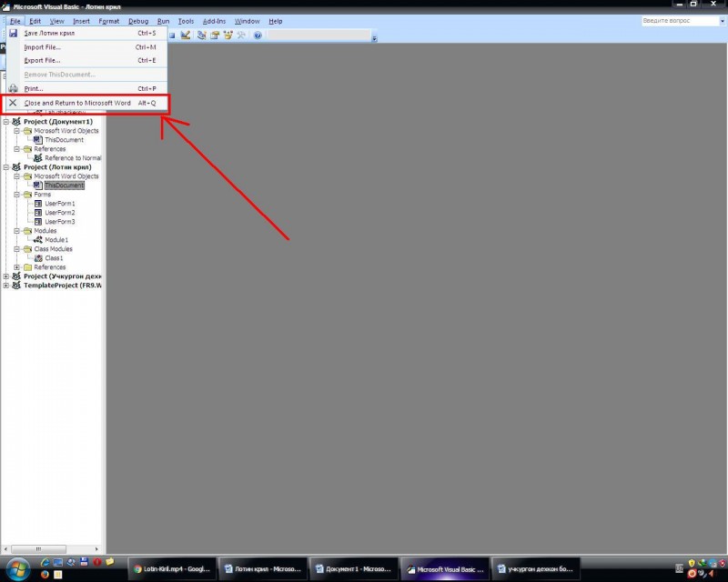
Task: Expand TemplateProject (FR9.W...) node
Action: tap(6, 286)
